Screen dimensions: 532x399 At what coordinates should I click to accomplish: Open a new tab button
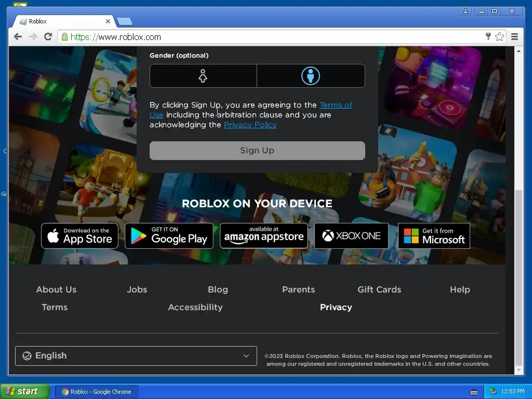125,22
